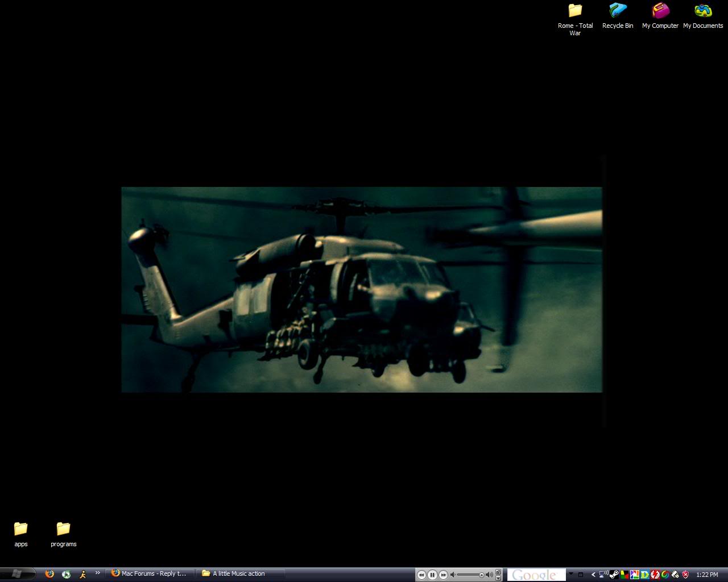This screenshot has width=728, height=582.
Task: Expand hidden system tray icons
Action: (593, 575)
